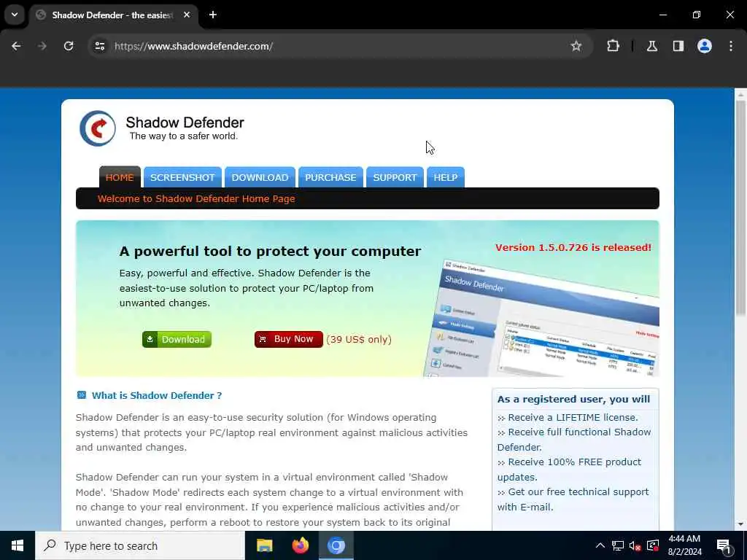
Task: Click 'A powerful tool to protect your computer' headline
Action: click(270, 252)
